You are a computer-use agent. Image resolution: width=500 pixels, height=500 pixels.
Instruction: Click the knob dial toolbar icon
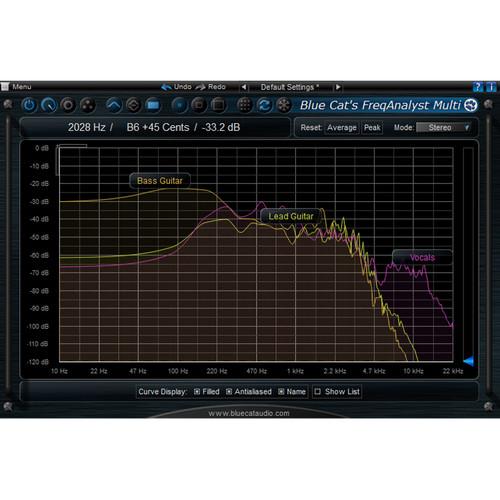click(x=49, y=105)
